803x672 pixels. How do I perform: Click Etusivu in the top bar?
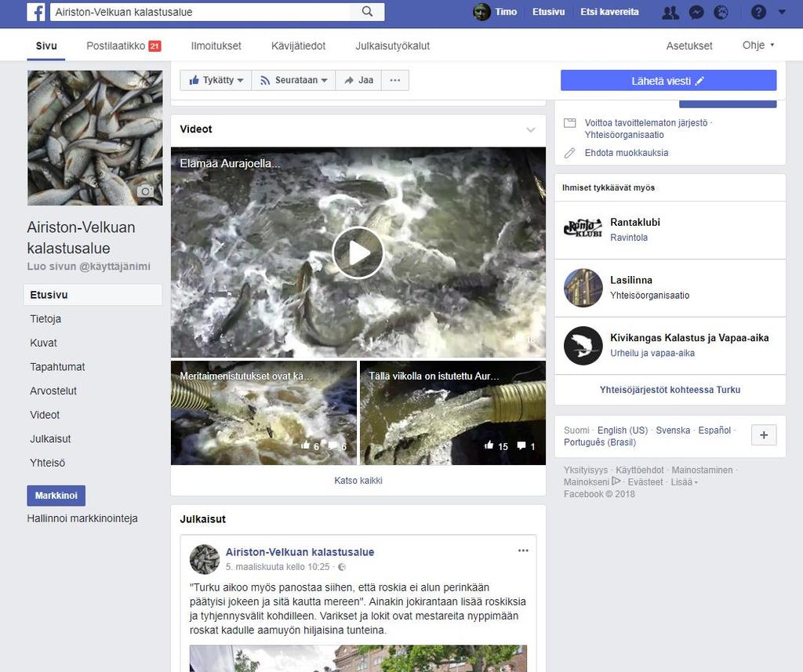point(548,12)
